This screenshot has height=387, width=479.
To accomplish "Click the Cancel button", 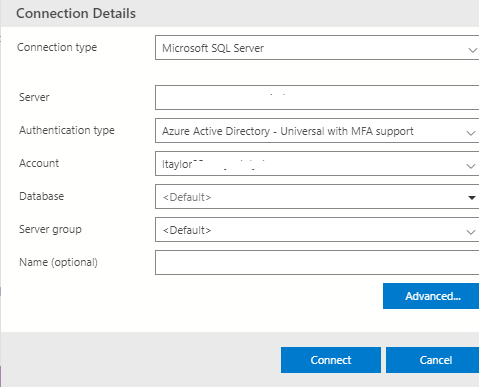I will 433,360.
